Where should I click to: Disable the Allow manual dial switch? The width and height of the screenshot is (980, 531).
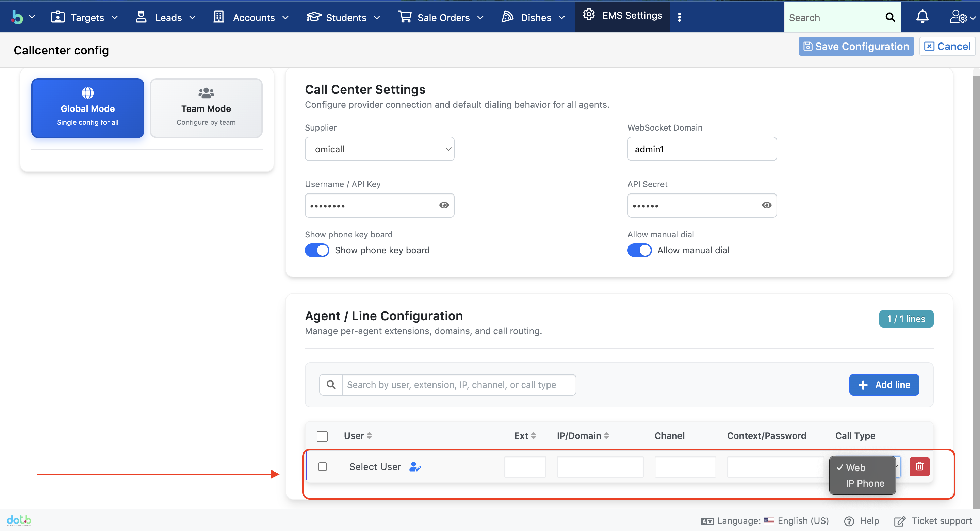pyautogui.click(x=639, y=250)
